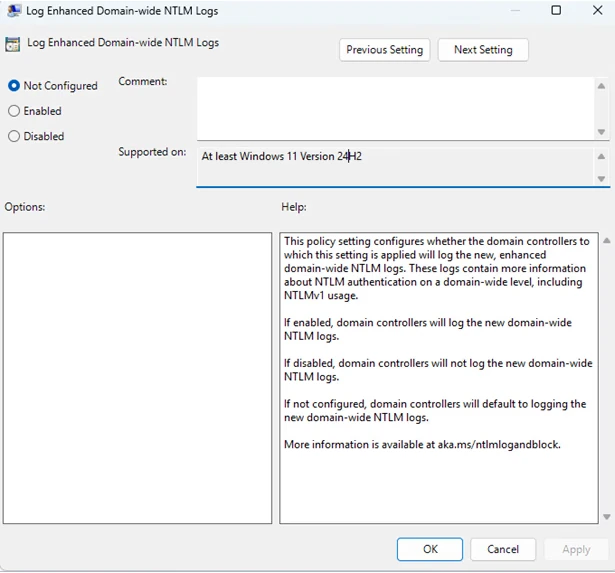Click the Comment box up scroll arrow
This screenshot has height=573, width=615.
601,86
